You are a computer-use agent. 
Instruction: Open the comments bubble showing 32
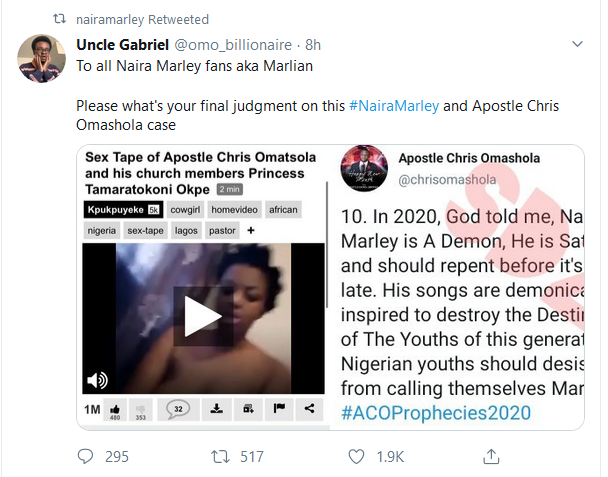[x=177, y=407]
